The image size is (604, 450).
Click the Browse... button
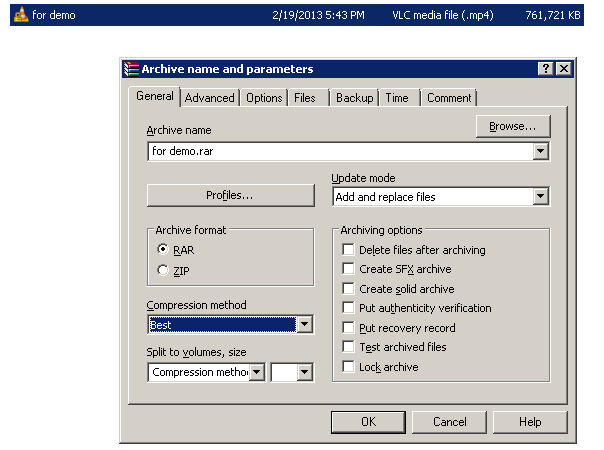(513, 126)
